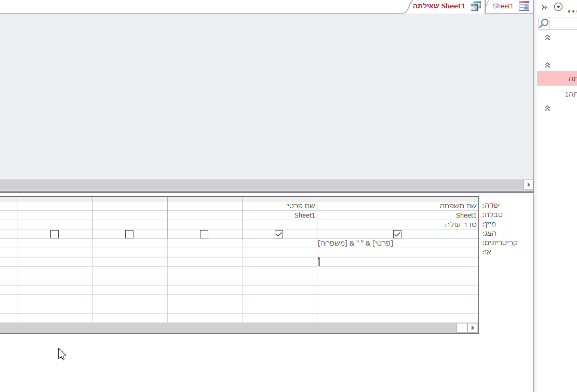Click Sheet1 table cell under שם פרטי
This screenshot has height=392, width=577.
pos(279,215)
